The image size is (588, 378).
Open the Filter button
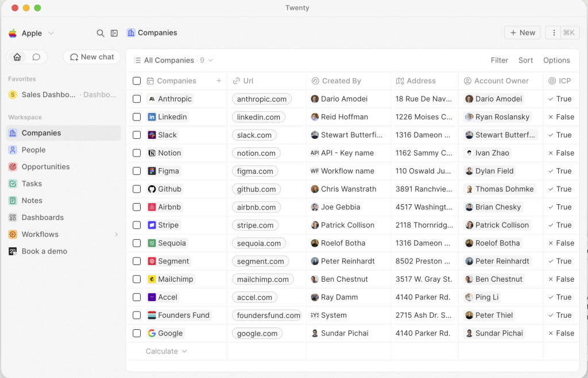(499, 60)
